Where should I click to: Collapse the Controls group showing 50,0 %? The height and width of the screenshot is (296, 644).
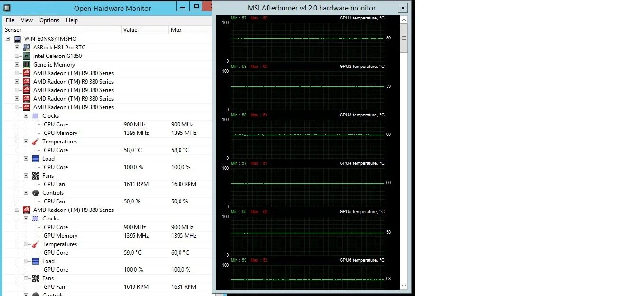26,193
